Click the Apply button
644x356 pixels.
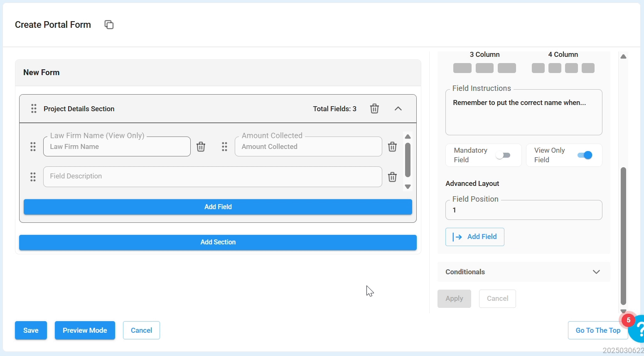click(454, 299)
